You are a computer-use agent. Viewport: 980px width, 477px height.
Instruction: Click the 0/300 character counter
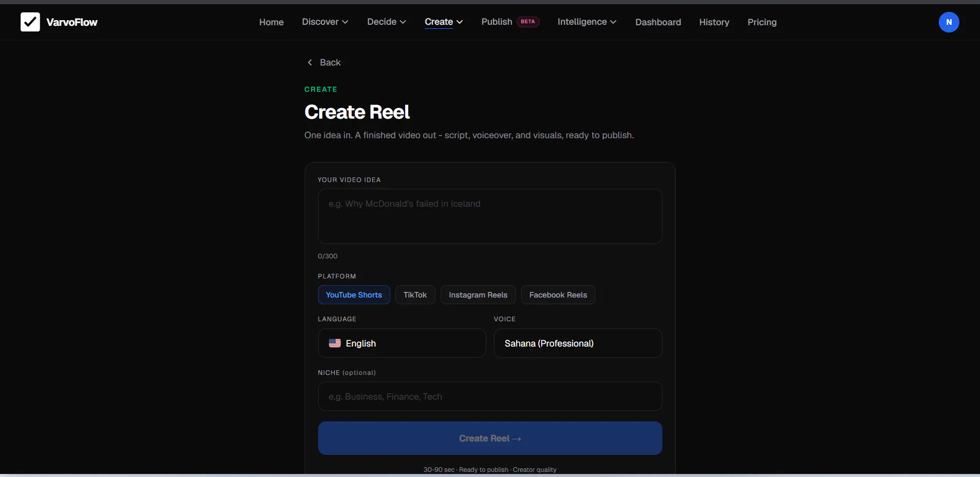click(x=327, y=256)
